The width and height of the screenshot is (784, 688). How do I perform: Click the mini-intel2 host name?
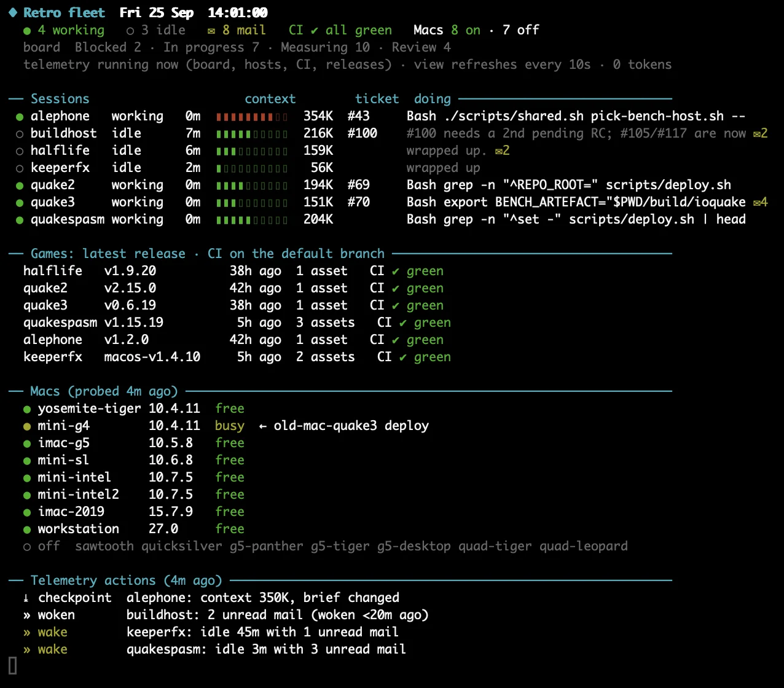pos(79,495)
